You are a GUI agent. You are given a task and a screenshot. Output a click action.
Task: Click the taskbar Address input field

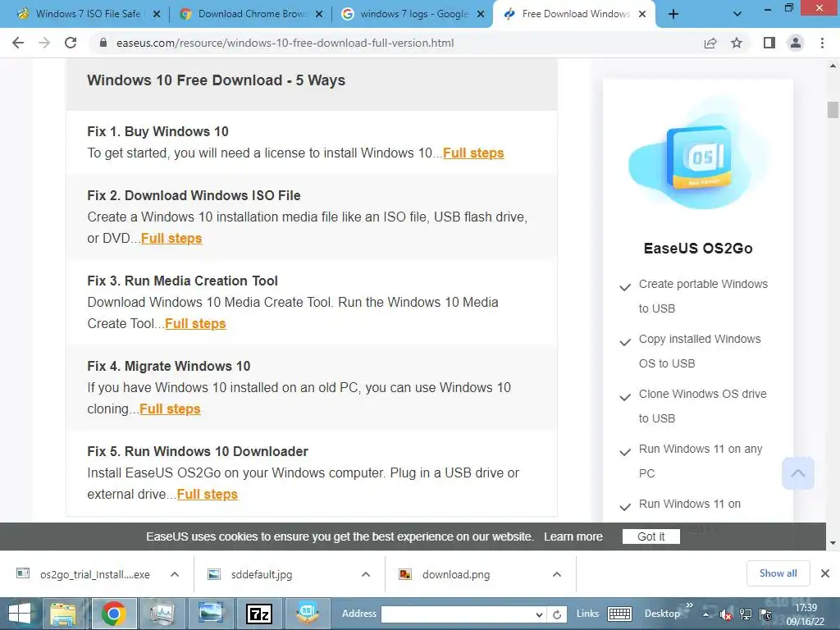coord(458,614)
